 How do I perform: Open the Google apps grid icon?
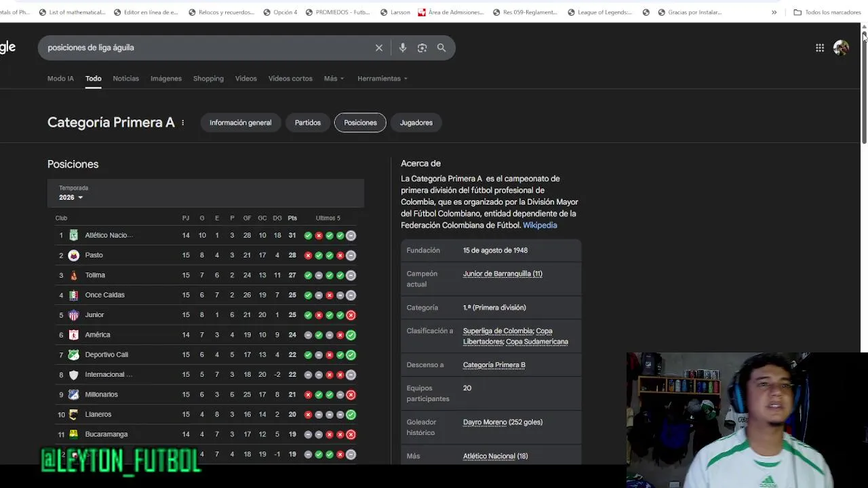pos(820,47)
